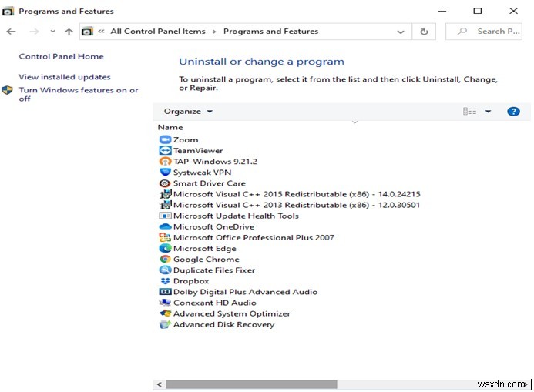Select Dropbox entry
The image size is (534, 392).
coord(191,281)
